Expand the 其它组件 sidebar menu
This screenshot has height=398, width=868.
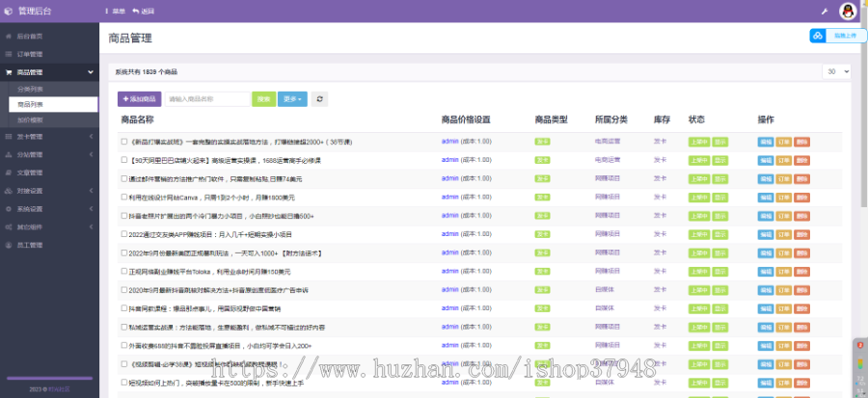point(92,227)
